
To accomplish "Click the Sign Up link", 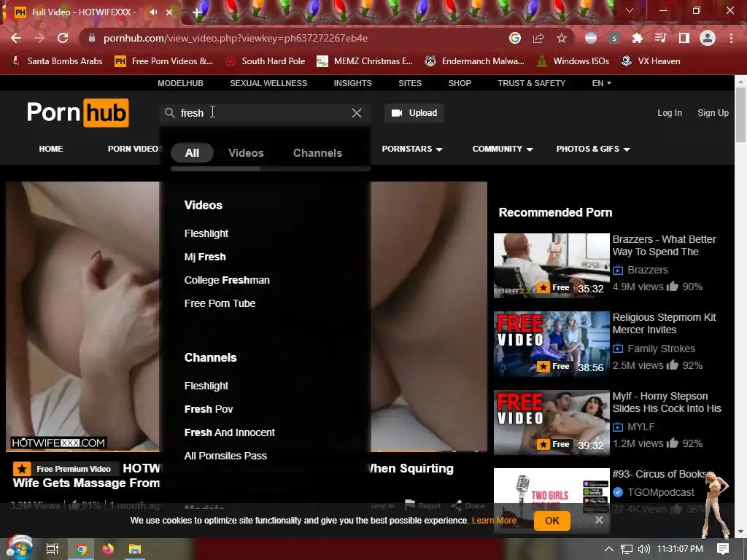I will [713, 113].
